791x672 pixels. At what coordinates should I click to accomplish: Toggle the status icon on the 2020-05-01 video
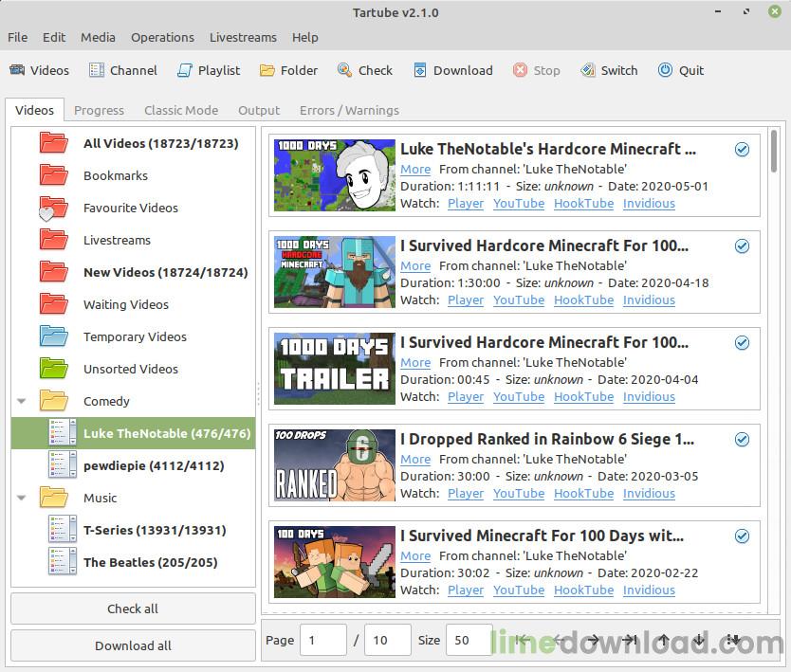(742, 149)
